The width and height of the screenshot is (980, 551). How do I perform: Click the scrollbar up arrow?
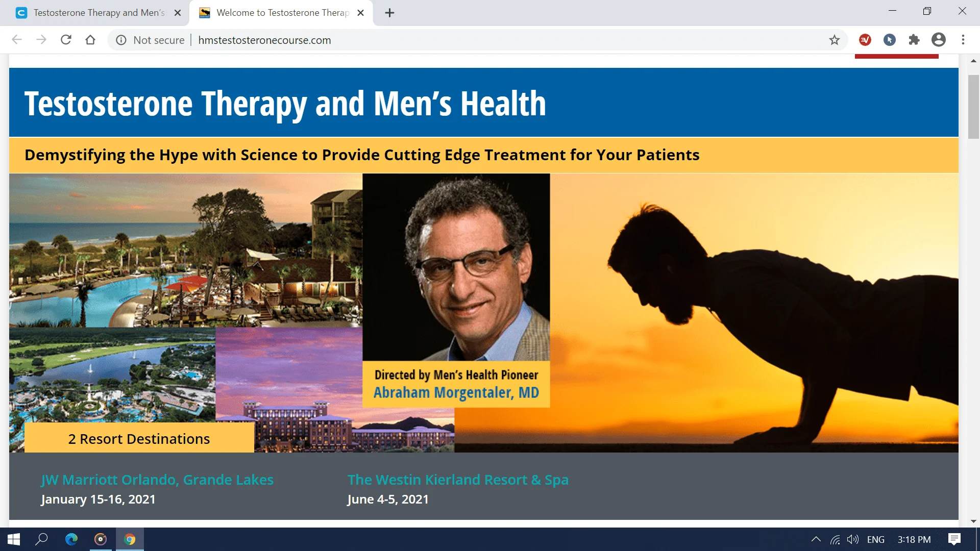pos(973,60)
